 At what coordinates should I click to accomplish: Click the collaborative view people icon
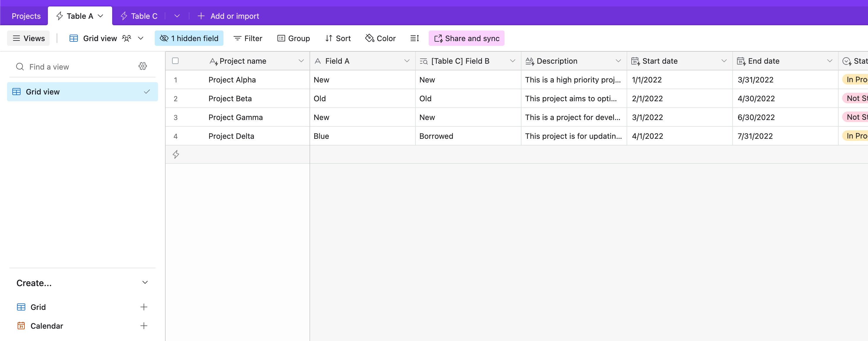[126, 38]
